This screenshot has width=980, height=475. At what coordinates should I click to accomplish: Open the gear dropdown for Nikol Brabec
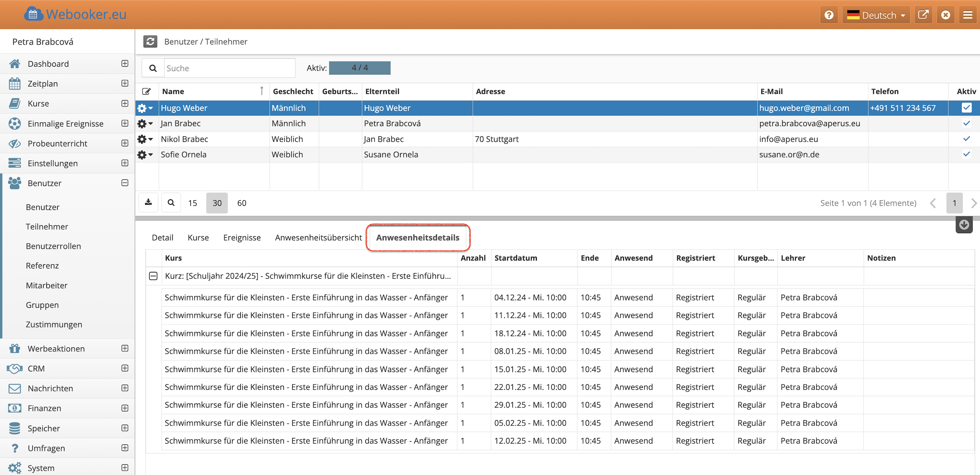pos(145,139)
